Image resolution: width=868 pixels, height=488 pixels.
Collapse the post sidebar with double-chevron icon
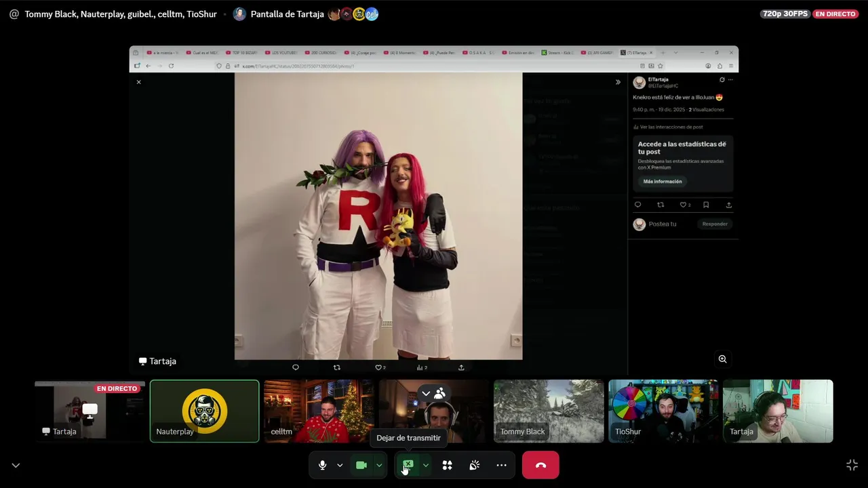click(x=618, y=82)
